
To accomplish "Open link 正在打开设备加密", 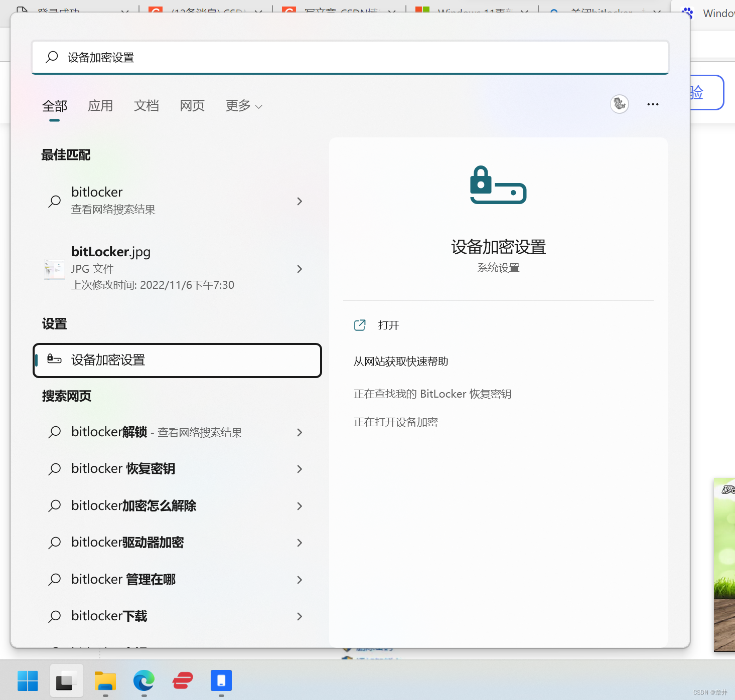I will pos(395,422).
